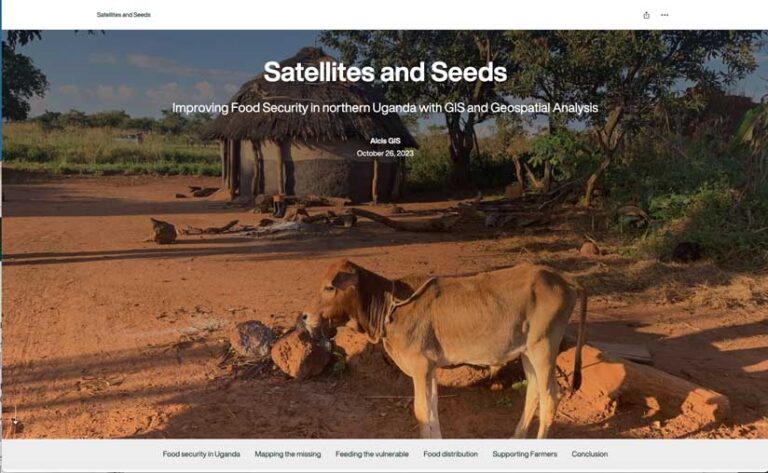This screenshot has width=768, height=473.
Task: Open the 'Feeding the vulnerable' section
Action: [372, 454]
